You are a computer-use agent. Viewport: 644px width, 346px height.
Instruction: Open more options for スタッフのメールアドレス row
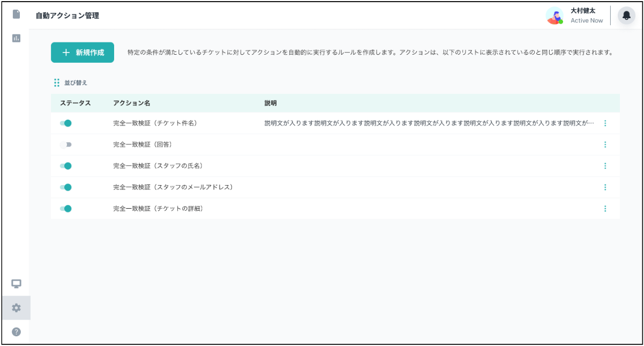click(605, 188)
